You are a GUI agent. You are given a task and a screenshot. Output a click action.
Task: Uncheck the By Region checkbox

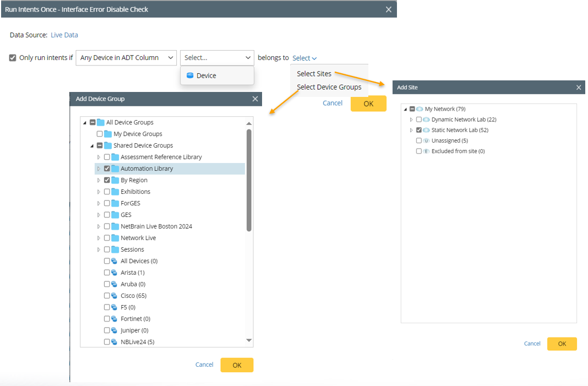pos(107,180)
